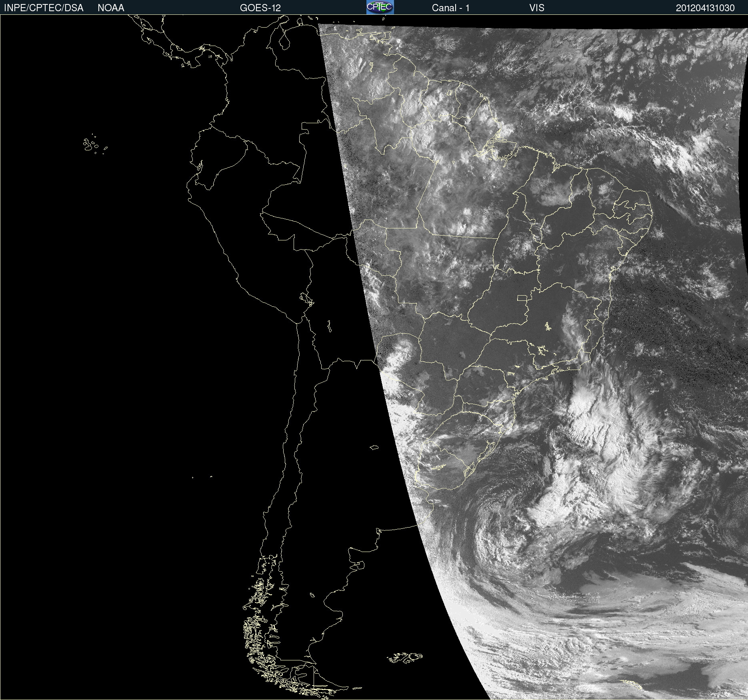Click the GOES-12 satellite label
Viewport: 748px width, 700px height.
click(x=260, y=8)
